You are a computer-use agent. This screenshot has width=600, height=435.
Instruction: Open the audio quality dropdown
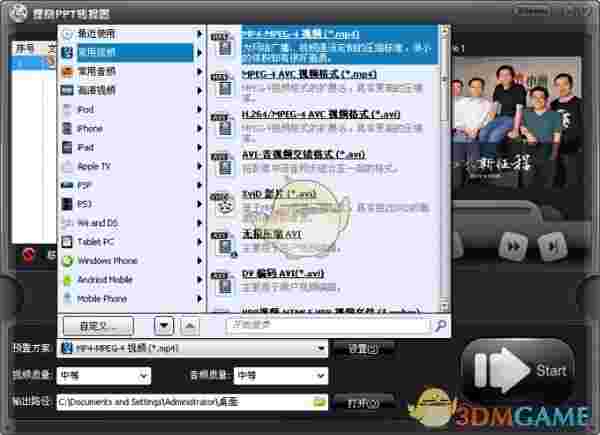(x=281, y=376)
